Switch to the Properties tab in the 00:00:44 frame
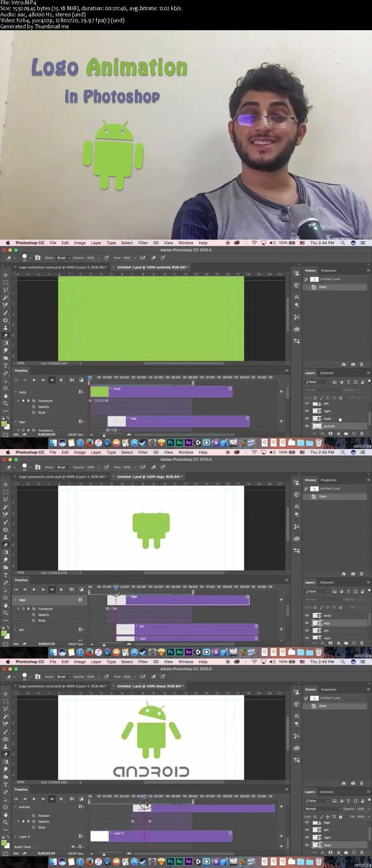Screen dimensions: 372x868 pos(328,271)
